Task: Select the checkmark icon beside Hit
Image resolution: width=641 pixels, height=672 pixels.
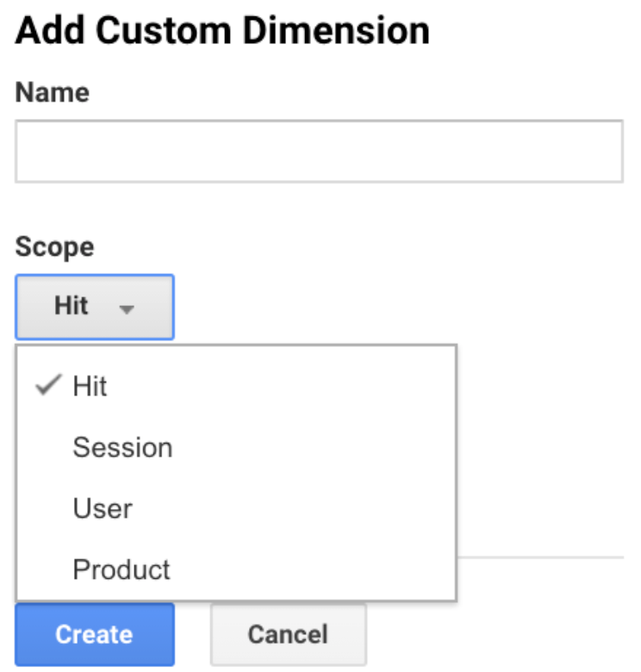Action: (47, 386)
